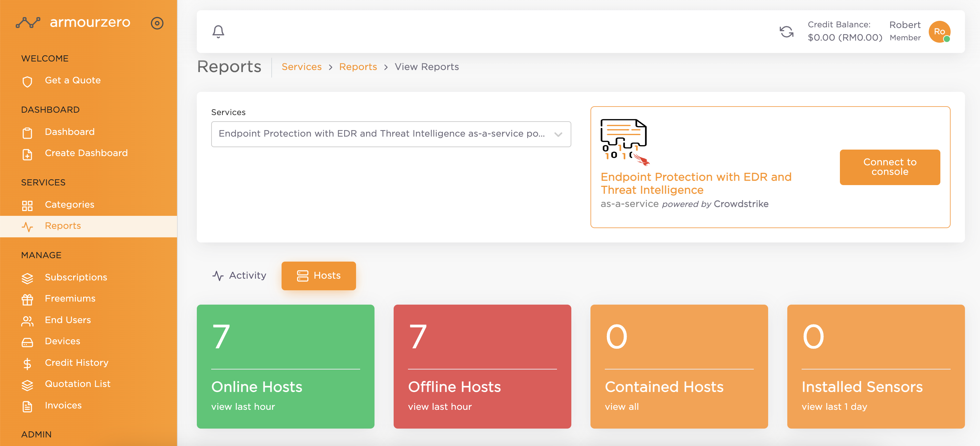The width and height of the screenshot is (980, 446).
Task: Click the armourzero logo icon
Action: click(28, 23)
